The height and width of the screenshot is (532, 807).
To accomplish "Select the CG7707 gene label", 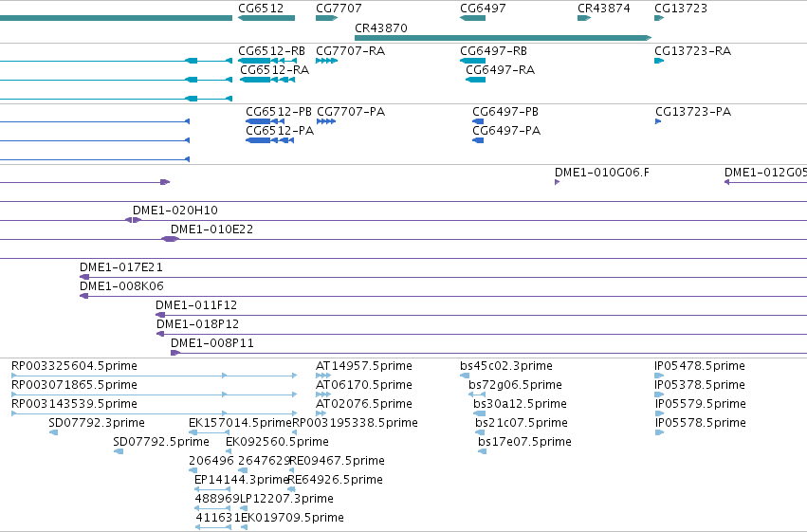I will [339, 9].
